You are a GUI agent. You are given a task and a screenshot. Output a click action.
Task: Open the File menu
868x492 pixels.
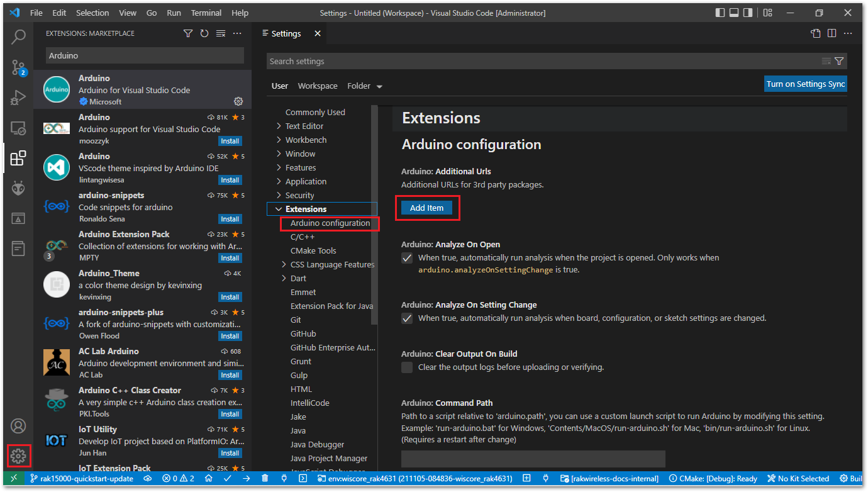[x=36, y=13]
